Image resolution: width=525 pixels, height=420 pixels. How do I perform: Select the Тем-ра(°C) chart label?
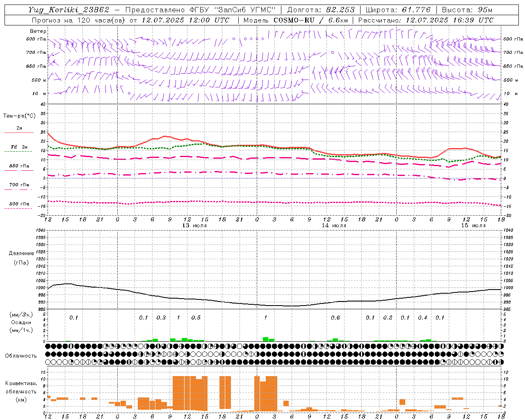19,116
